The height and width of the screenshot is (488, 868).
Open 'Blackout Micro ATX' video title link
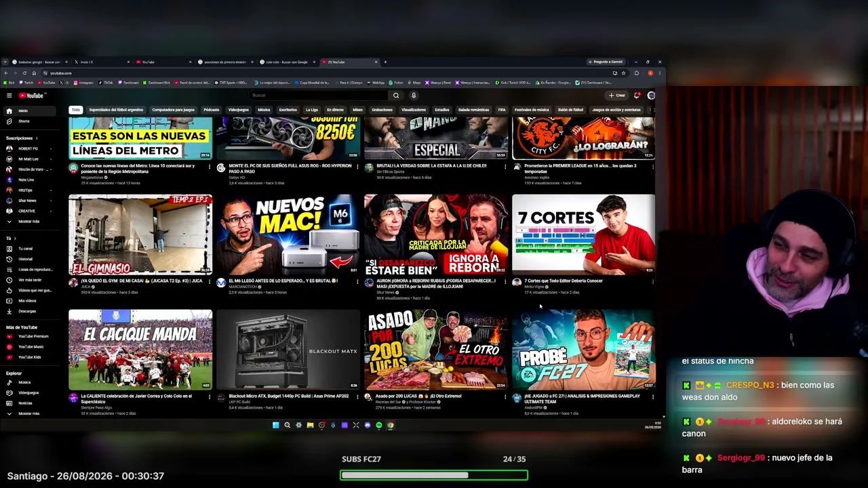pyautogui.click(x=289, y=396)
